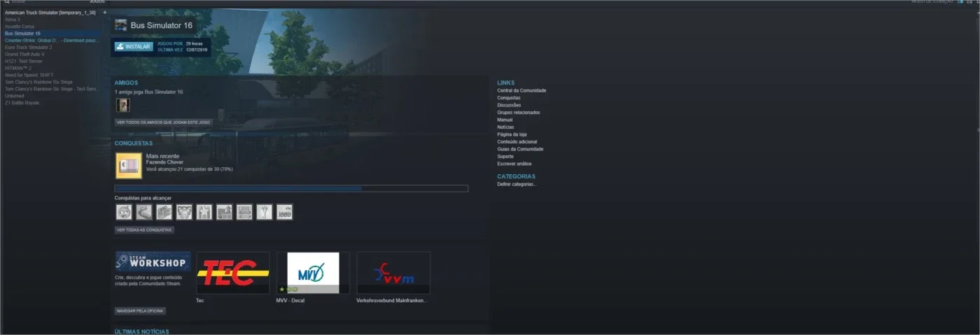980x335 pixels.
Task: Open the Fazendo Chover achievement icon
Action: click(x=128, y=166)
